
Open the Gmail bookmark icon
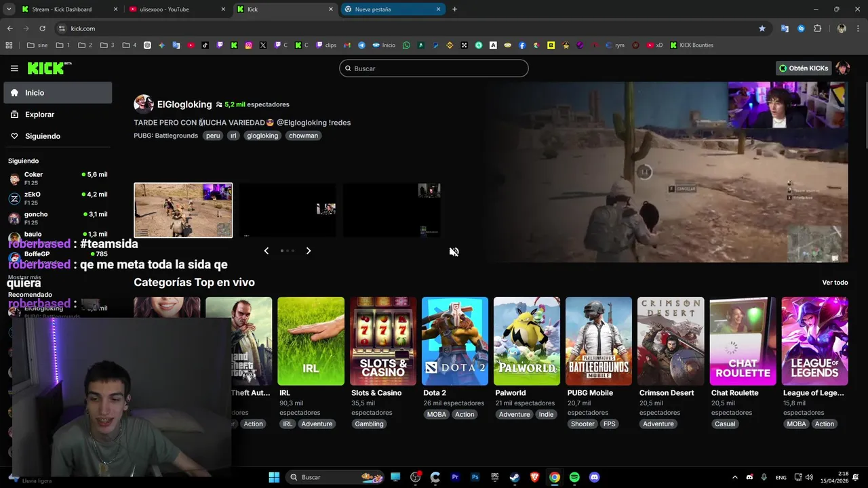(347, 45)
